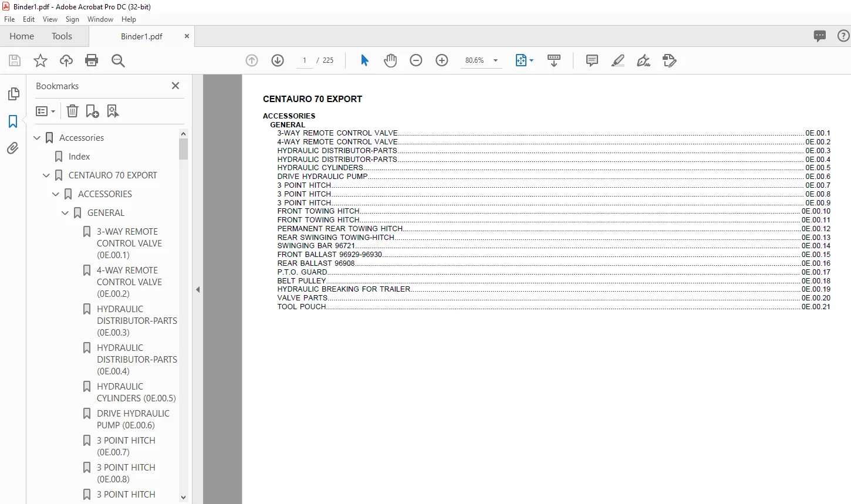Open the zoom level dropdown
Image resolution: width=851 pixels, height=504 pixels.
point(495,60)
